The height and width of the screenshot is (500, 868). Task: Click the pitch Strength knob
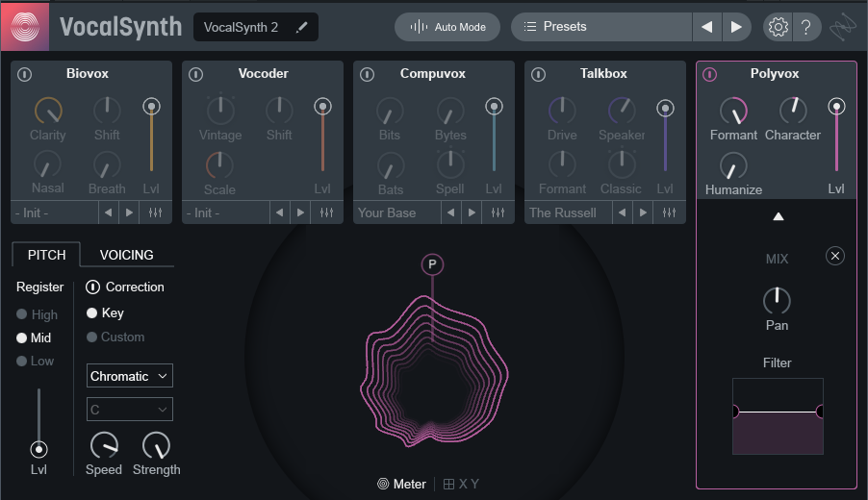click(x=156, y=446)
